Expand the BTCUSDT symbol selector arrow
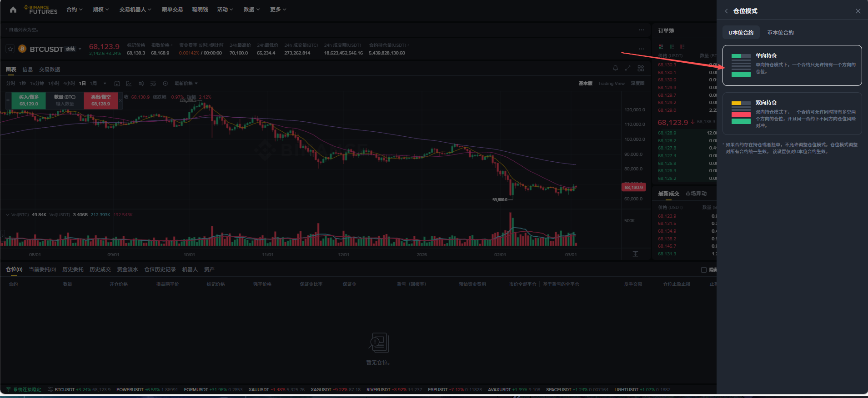The image size is (868, 398). coord(80,49)
